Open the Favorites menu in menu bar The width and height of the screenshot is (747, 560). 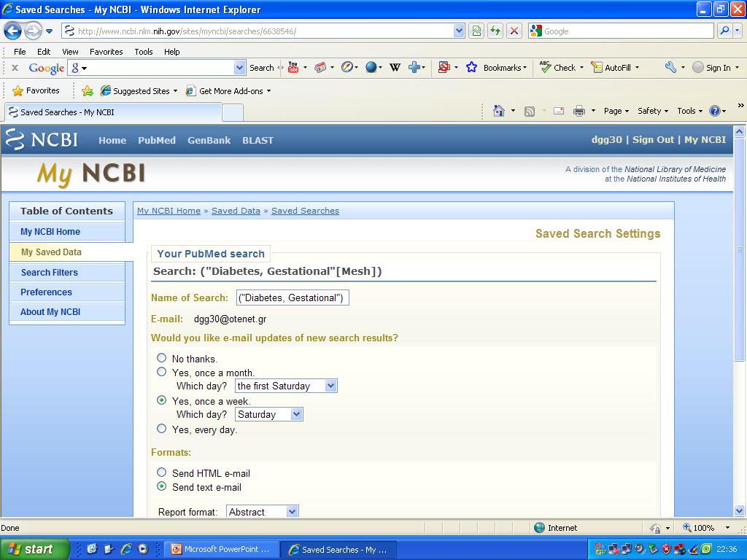click(x=107, y=52)
